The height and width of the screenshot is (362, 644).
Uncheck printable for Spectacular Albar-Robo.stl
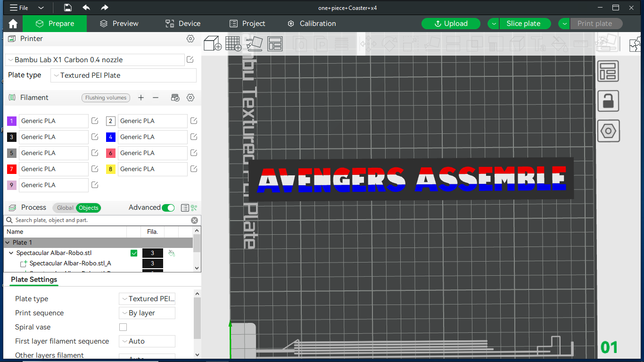(134, 253)
